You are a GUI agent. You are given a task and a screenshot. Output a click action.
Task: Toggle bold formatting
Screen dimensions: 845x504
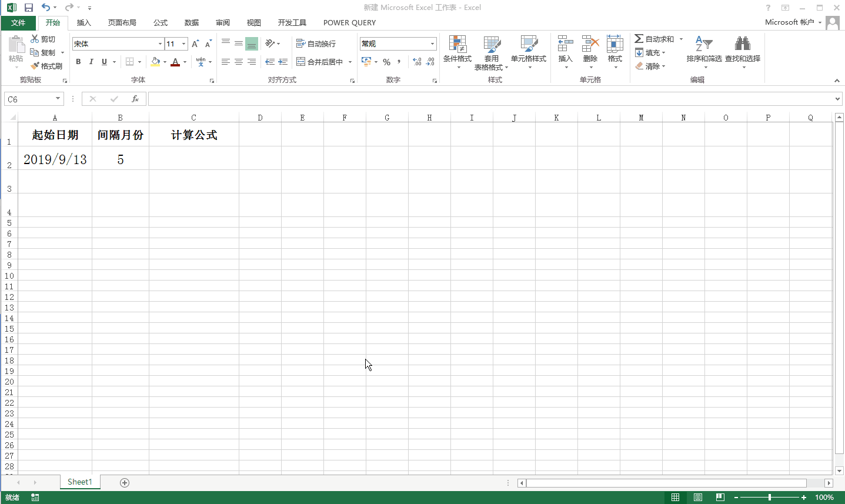(78, 62)
